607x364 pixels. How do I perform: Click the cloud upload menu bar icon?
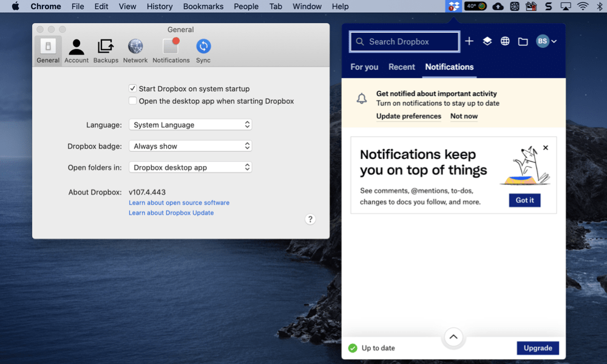click(x=498, y=6)
